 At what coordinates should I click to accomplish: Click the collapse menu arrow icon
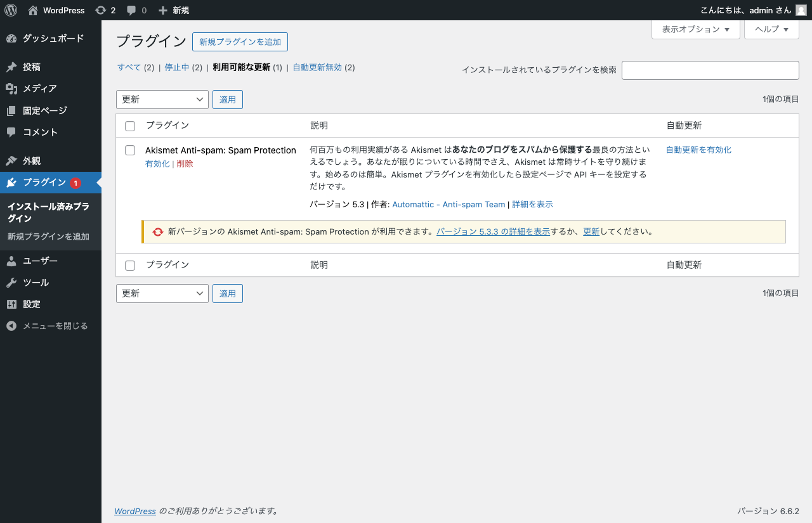pos(11,326)
